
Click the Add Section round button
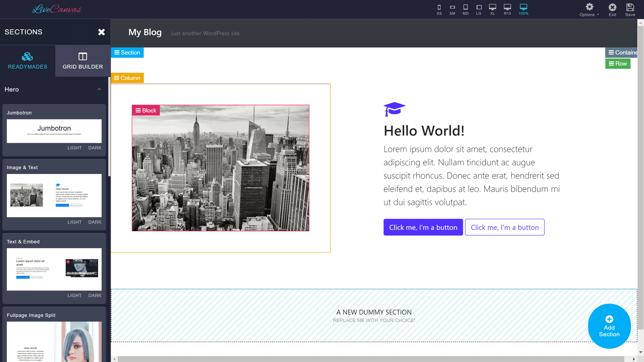click(609, 326)
